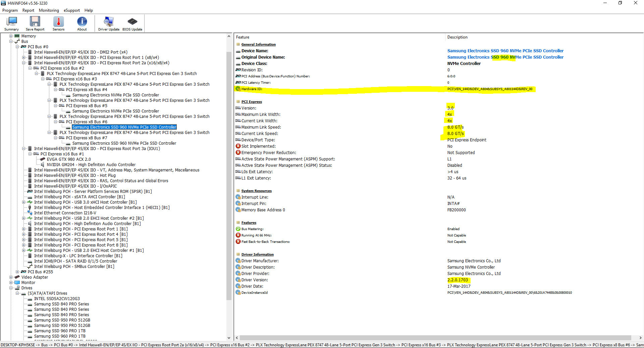The height and width of the screenshot is (348, 644).
Task: Click the SMBus Controller icon
Action: 30,266
